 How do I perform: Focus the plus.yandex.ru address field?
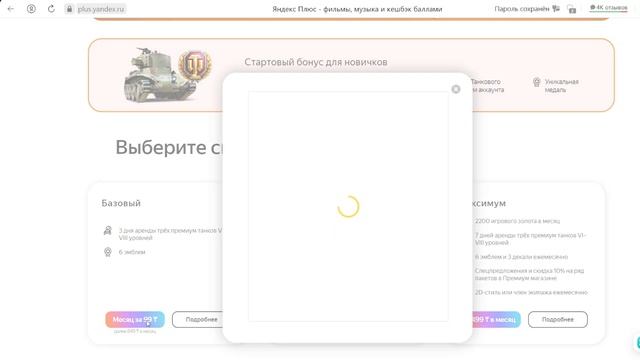point(101,9)
